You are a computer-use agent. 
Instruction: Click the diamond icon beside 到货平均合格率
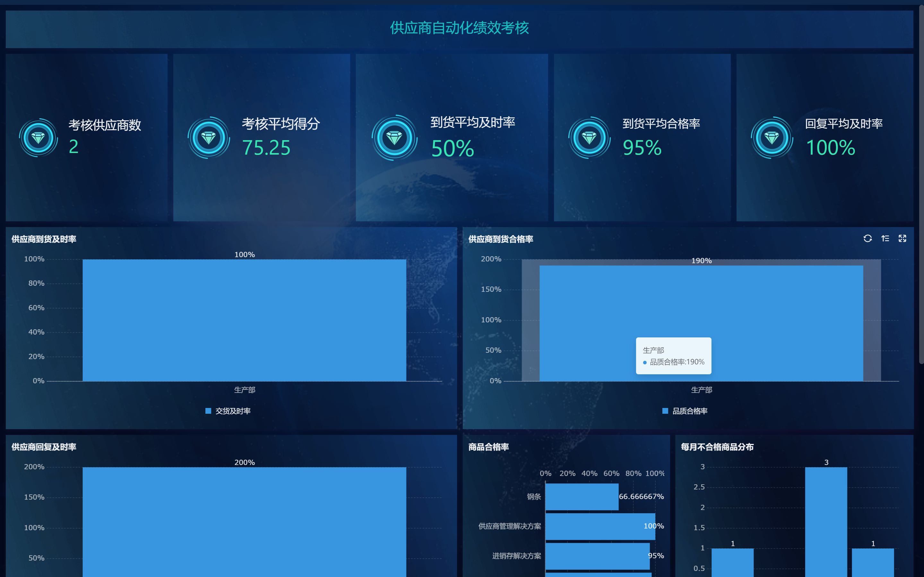[589, 138]
